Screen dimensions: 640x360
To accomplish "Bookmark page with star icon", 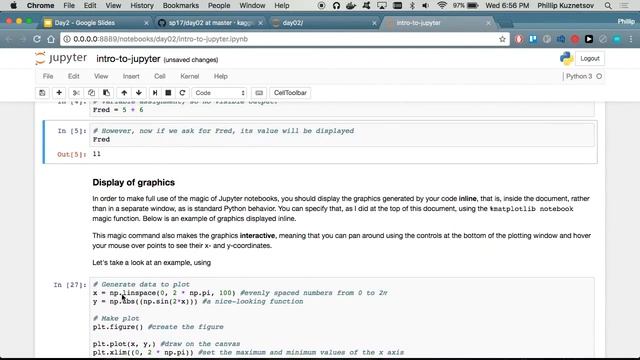I will [502, 39].
